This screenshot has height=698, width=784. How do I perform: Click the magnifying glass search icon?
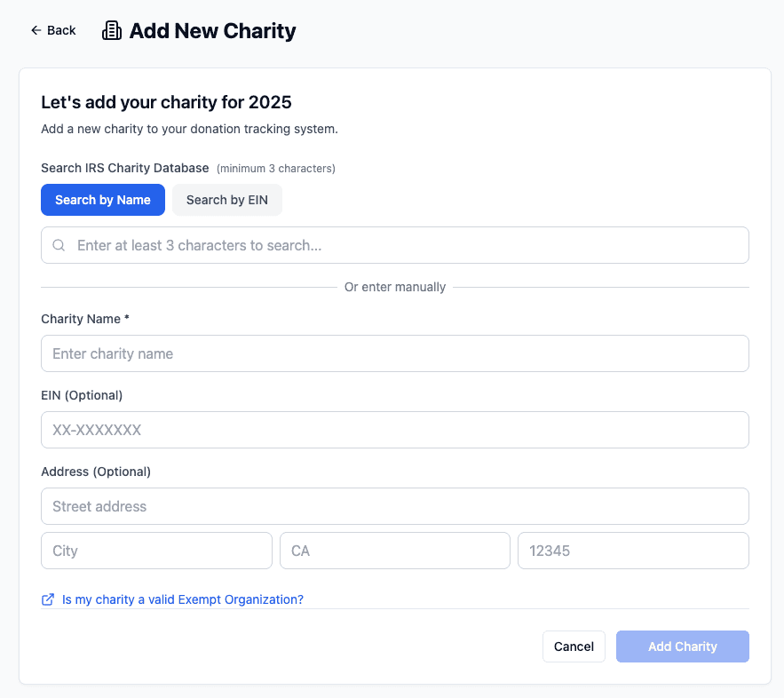point(59,245)
